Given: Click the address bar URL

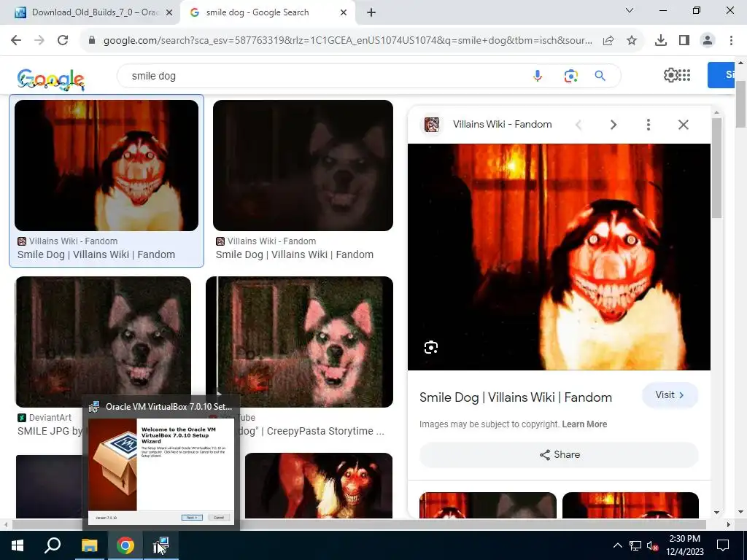Looking at the screenshot, I should click(348, 41).
